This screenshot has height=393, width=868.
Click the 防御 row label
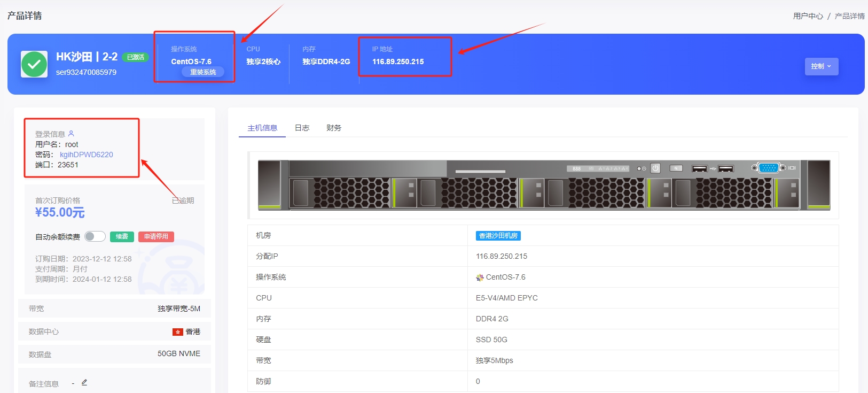point(263,381)
